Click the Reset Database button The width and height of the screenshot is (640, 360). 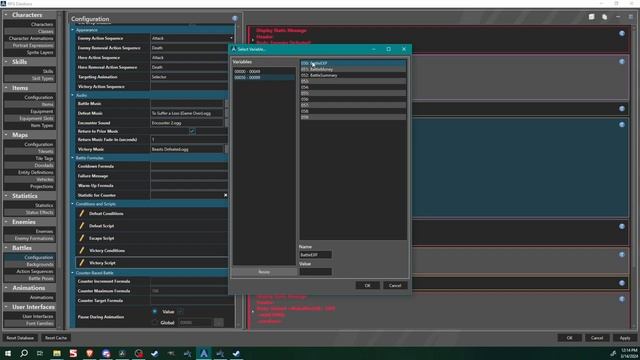coord(20,338)
